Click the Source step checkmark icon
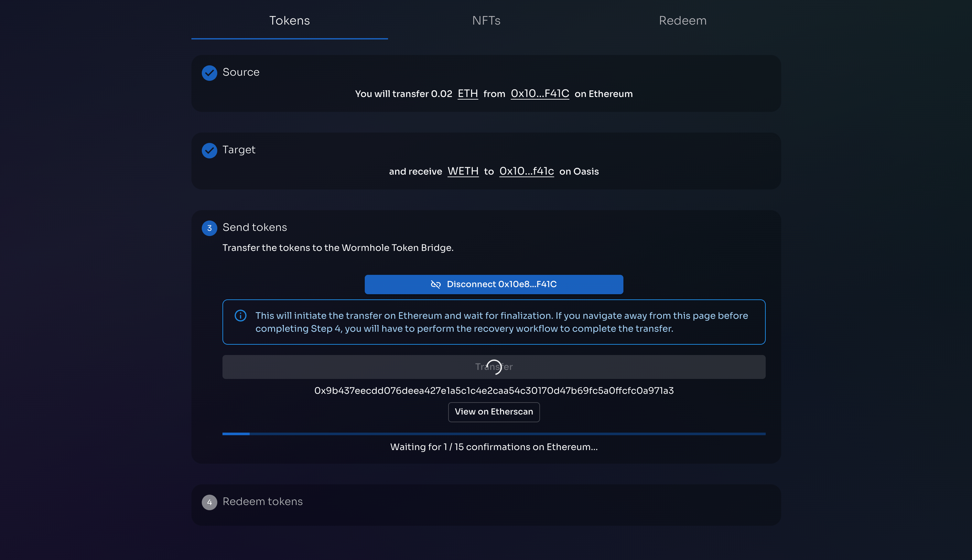Screen dimensions: 972x560 click(209, 73)
